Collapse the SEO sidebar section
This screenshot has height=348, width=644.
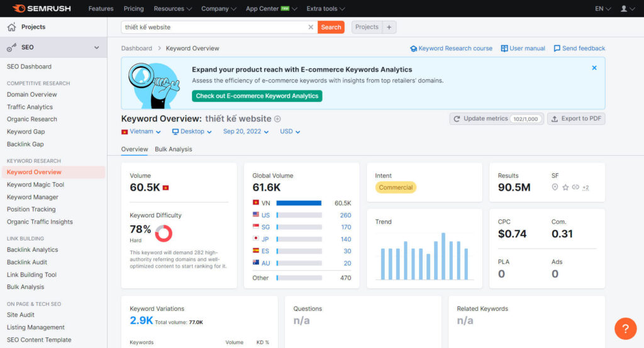pyautogui.click(x=96, y=48)
